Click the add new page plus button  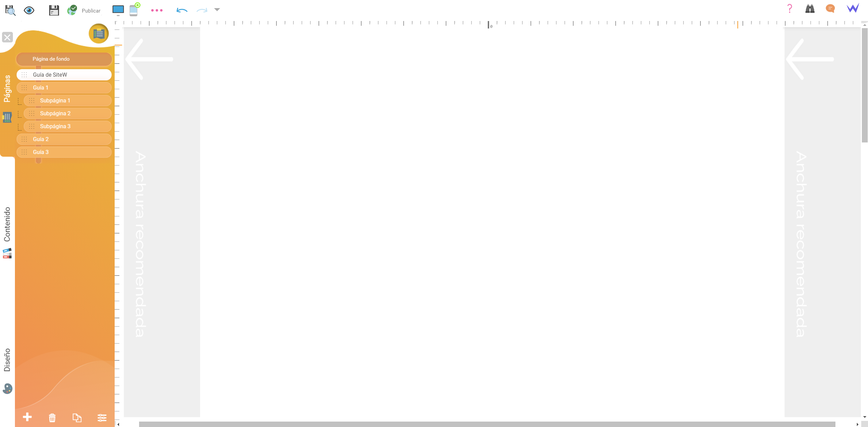27,417
